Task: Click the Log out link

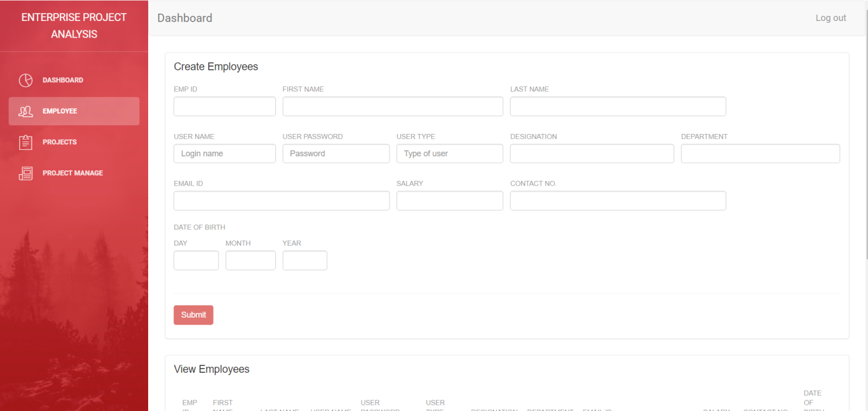Action: 830,18
